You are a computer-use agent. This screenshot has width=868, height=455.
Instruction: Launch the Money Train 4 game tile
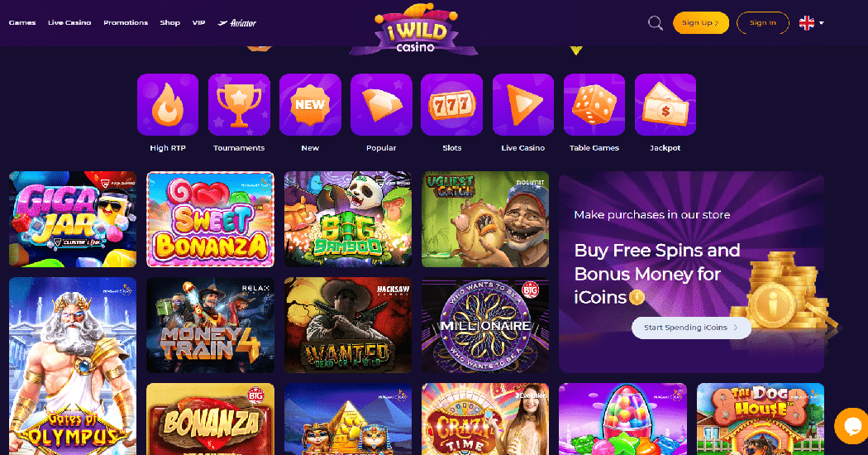pos(210,325)
